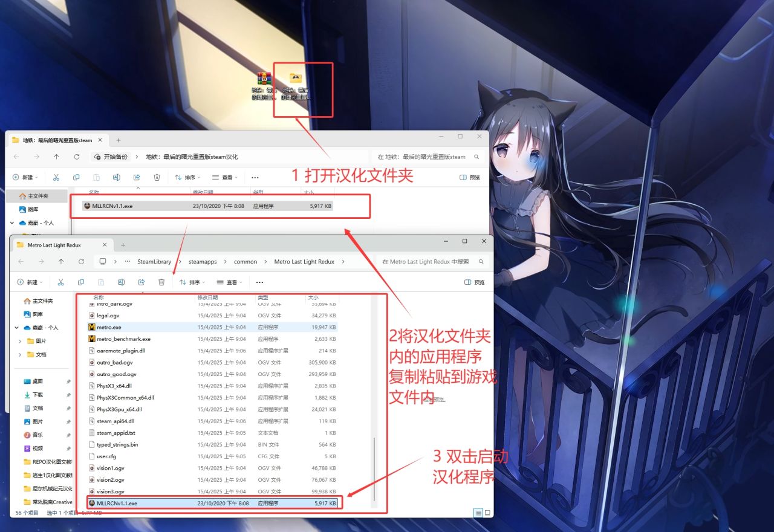Viewport: 774px width, 532px height.
Task: Close the 地铁：最后的曙光重置版steam tab
Action: click(x=100, y=140)
